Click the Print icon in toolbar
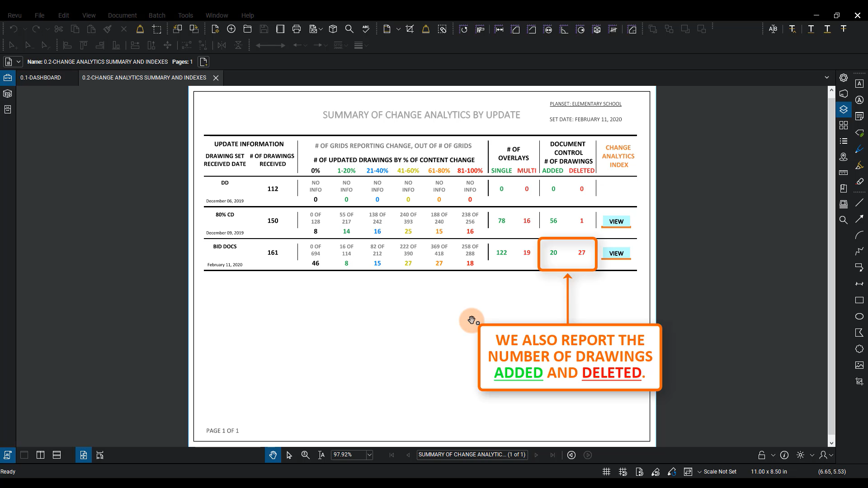This screenshot has width=868, height=488. point(297,29)
